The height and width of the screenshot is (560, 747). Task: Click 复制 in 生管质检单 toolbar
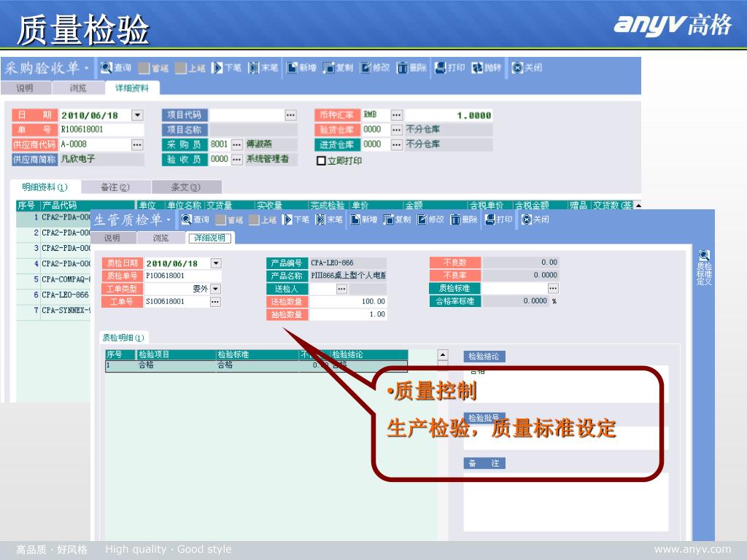398,219
